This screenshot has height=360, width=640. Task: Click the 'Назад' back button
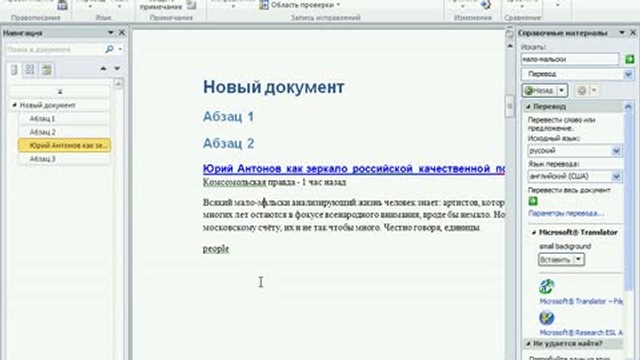540,91
